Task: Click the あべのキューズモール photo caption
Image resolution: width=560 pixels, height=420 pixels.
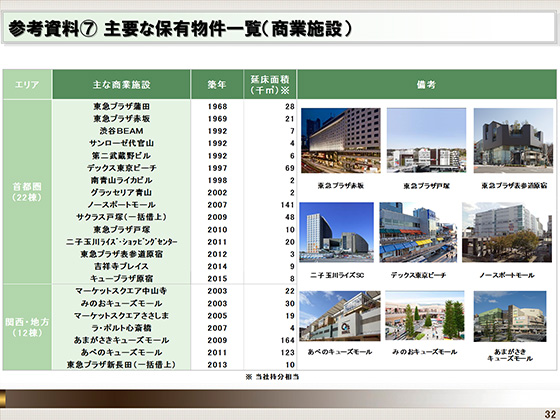Action: 340,352
